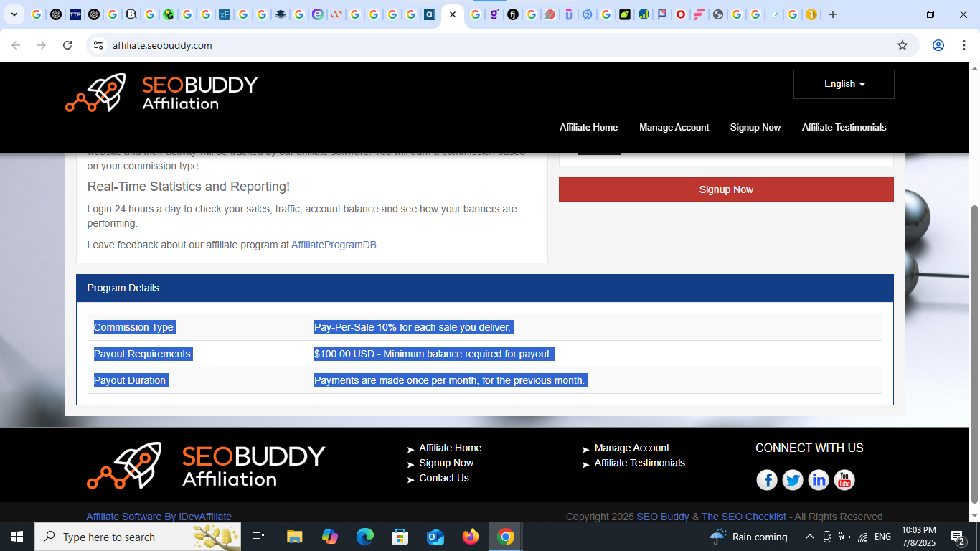Click the Program Details panel header
Image resolution: width=980 pixels, height=551 pixels.
485,288
